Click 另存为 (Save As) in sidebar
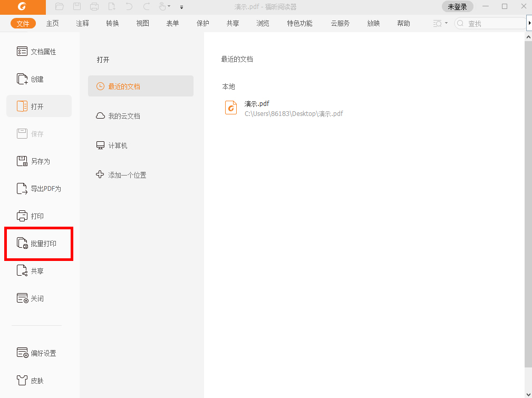This screenshot has width=532, height=398. pos(37,161)
